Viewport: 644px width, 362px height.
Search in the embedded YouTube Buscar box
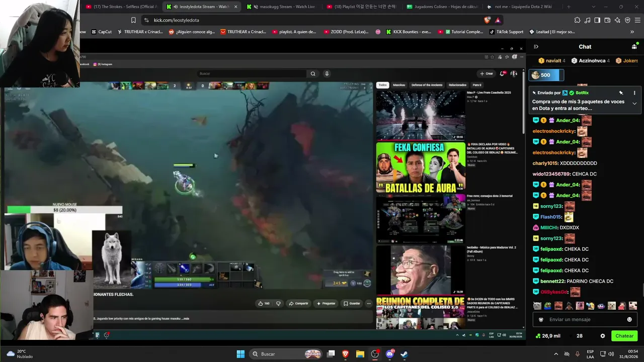(252, 73)
